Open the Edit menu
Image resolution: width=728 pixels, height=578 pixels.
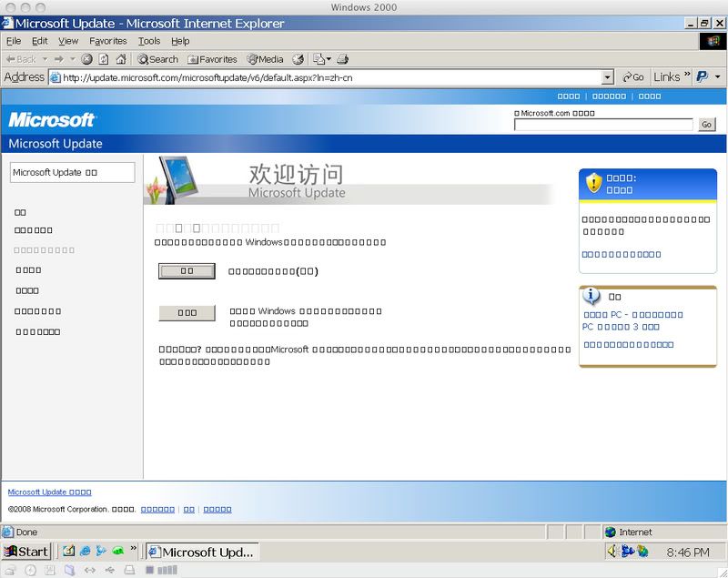[40, 41]
